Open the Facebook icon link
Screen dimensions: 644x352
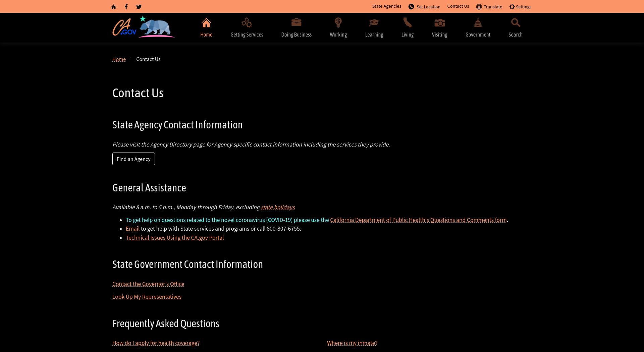coord(126,7)
